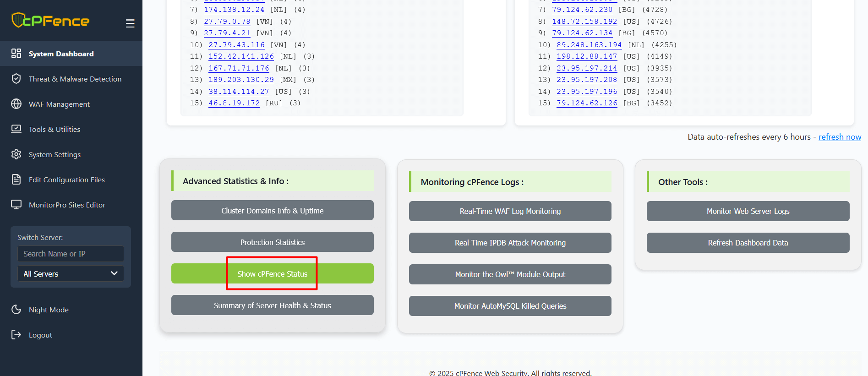Click the refresh now link
Screen dimensions: 868x376
coord(840,137)
